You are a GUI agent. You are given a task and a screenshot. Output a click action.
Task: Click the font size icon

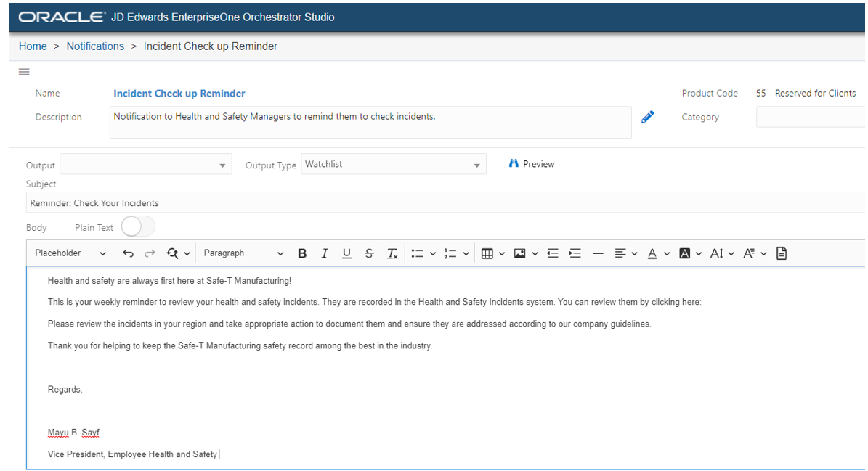[717, 253]
